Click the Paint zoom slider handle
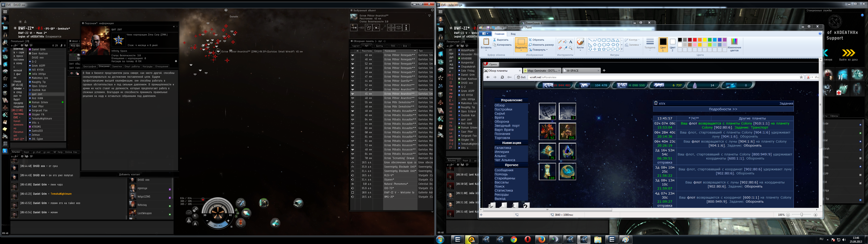This screenshot has width=868, height=244. click(802, 215)
